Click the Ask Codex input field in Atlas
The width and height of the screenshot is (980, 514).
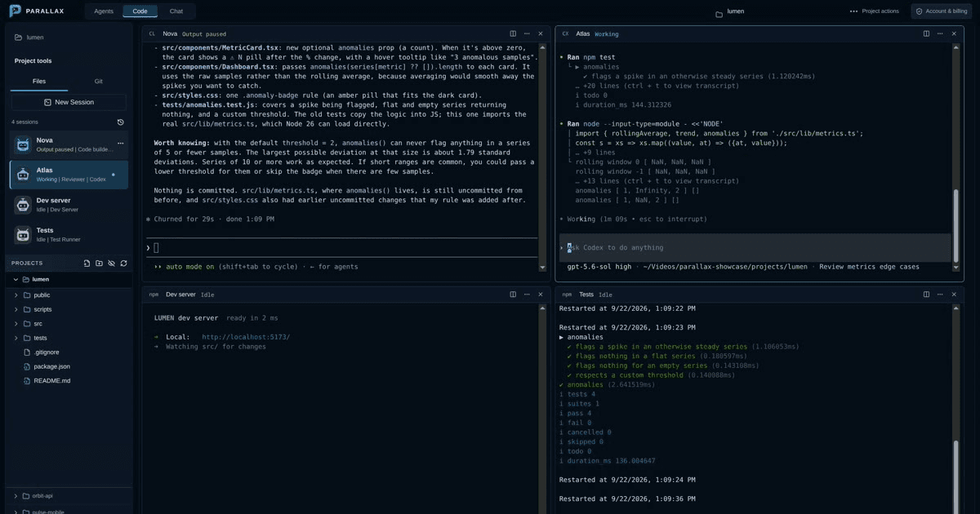click(x=755, y=247)
